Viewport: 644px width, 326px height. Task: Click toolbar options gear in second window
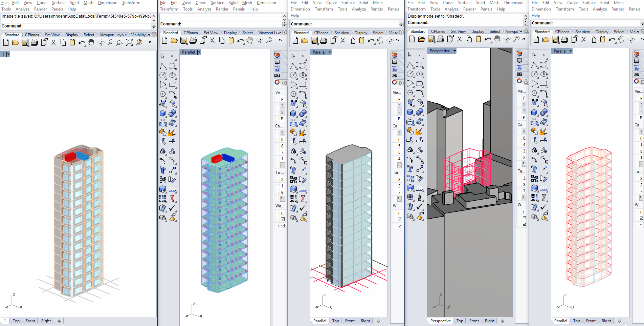pyautogui.click(x=285, y=33)
